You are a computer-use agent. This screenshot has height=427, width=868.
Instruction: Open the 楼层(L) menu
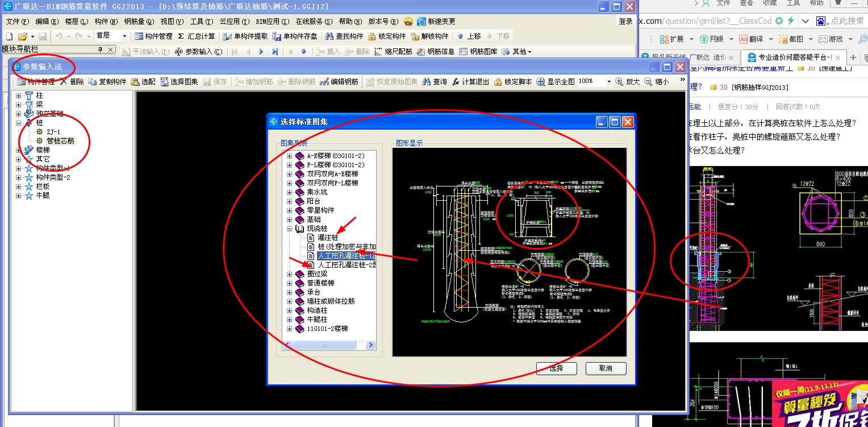click(x=77, y=22)
